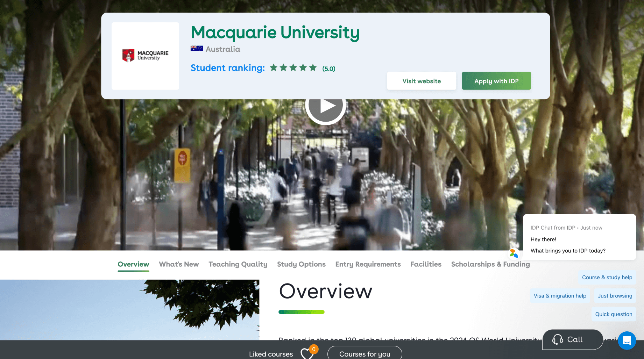Open the blue chat launcher icon
The image size is (644, 359).
pos(627,340)
